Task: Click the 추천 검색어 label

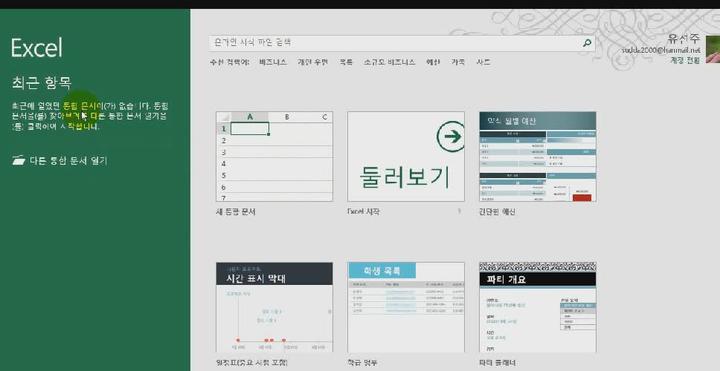Action: coord(230,62)
